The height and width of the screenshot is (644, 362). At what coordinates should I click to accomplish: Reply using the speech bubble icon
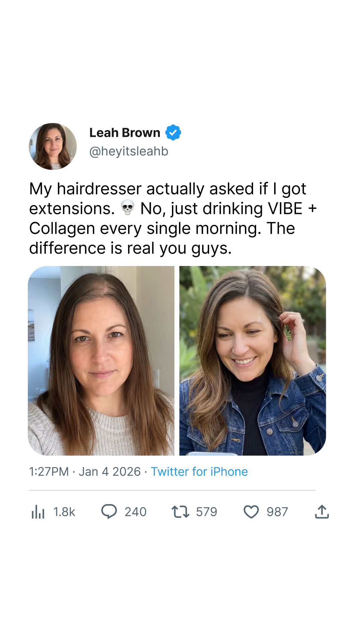[109, 512]
